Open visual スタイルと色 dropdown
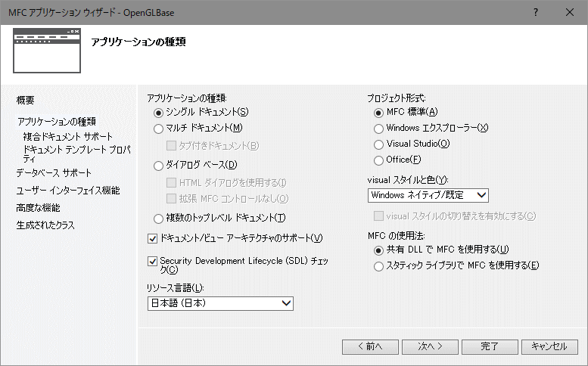 coord(428,195)
